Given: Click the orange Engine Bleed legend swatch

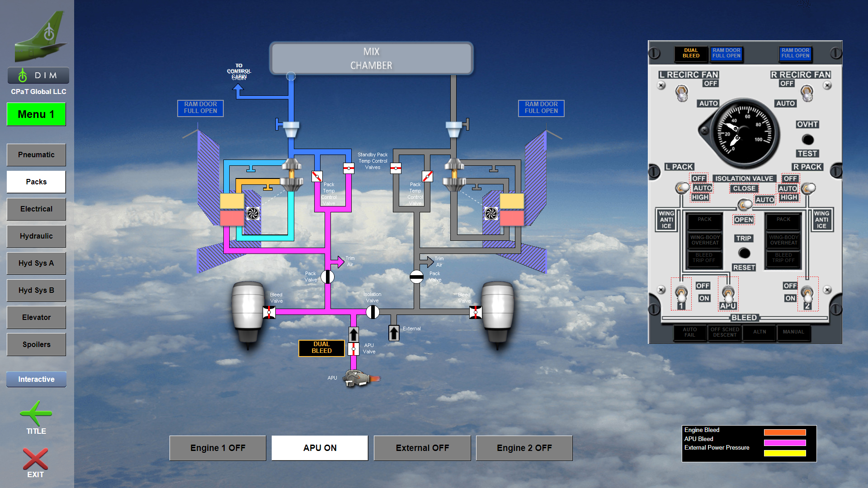Looking at the screenshot, I should tap(785, 432).
